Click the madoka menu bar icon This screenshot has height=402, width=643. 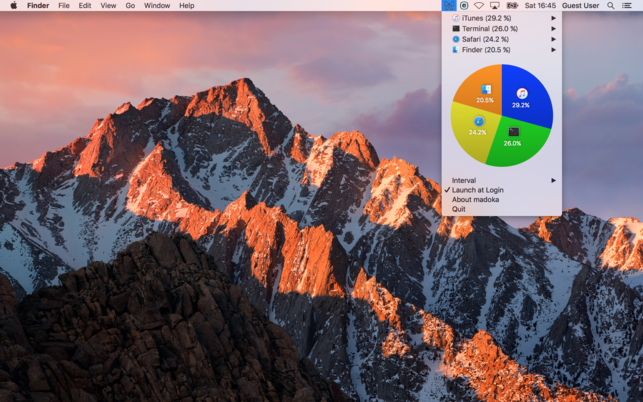point(449,5)
